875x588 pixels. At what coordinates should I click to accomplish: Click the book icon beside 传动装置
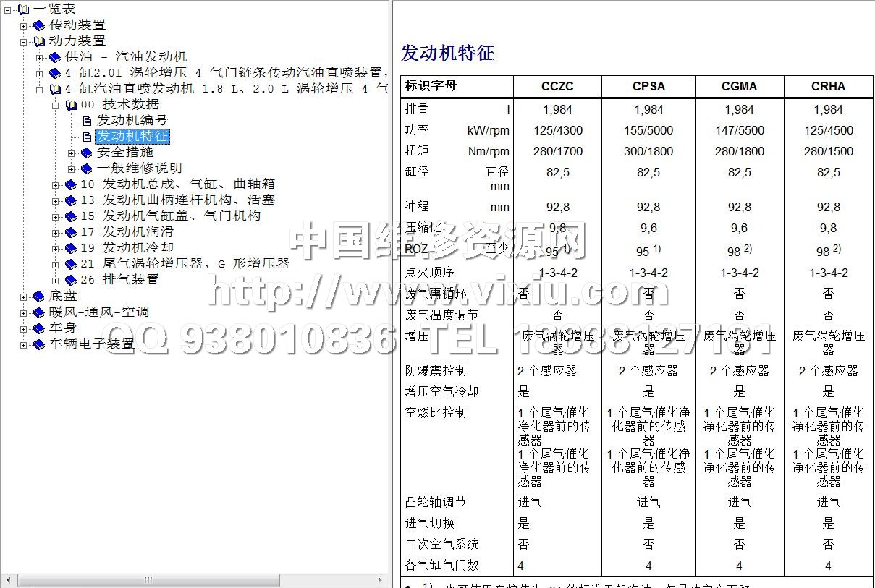(x=39, y=25)
